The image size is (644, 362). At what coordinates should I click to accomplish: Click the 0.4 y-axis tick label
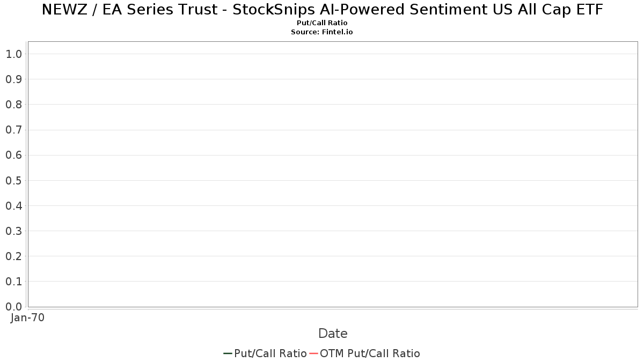coord(13,206)
